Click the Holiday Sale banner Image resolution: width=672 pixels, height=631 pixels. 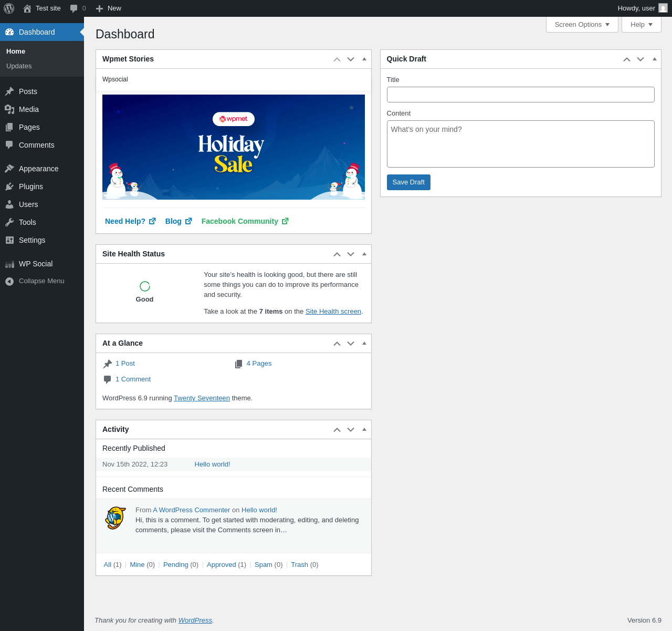(234, 147)
